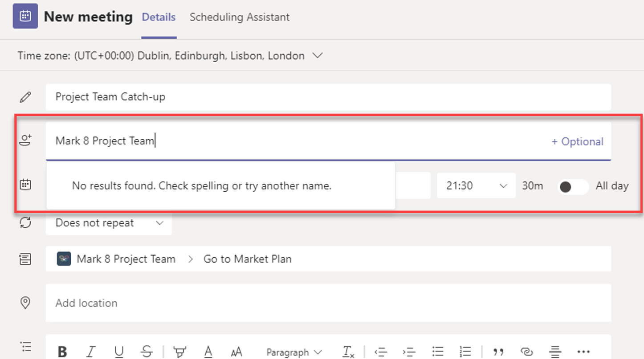Increase the paragraph indent

point(409,352)
